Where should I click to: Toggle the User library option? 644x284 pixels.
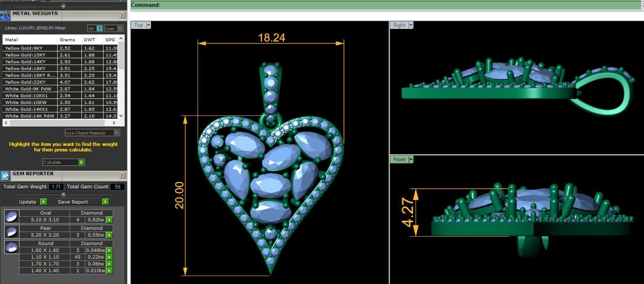[113, 28]
